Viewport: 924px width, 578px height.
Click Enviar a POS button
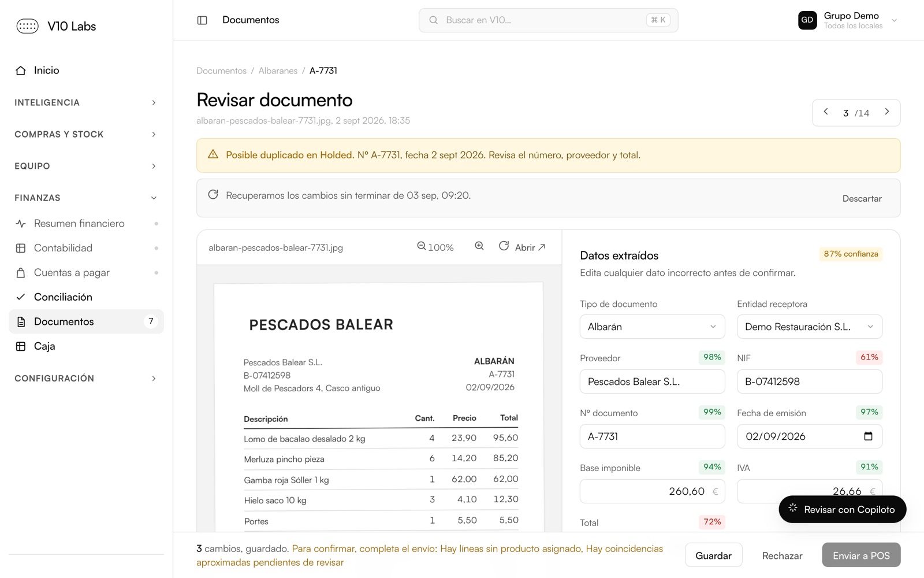861,555
